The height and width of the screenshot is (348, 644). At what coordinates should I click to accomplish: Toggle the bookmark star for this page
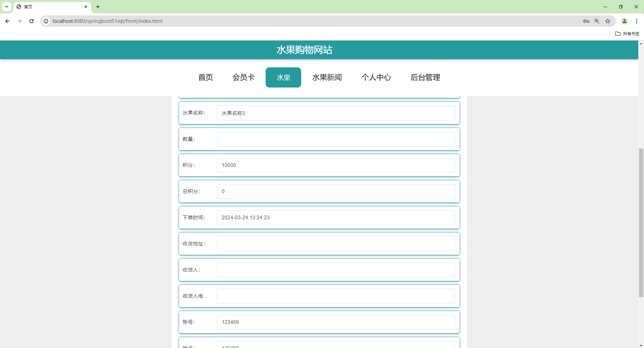tap(608, 21)
